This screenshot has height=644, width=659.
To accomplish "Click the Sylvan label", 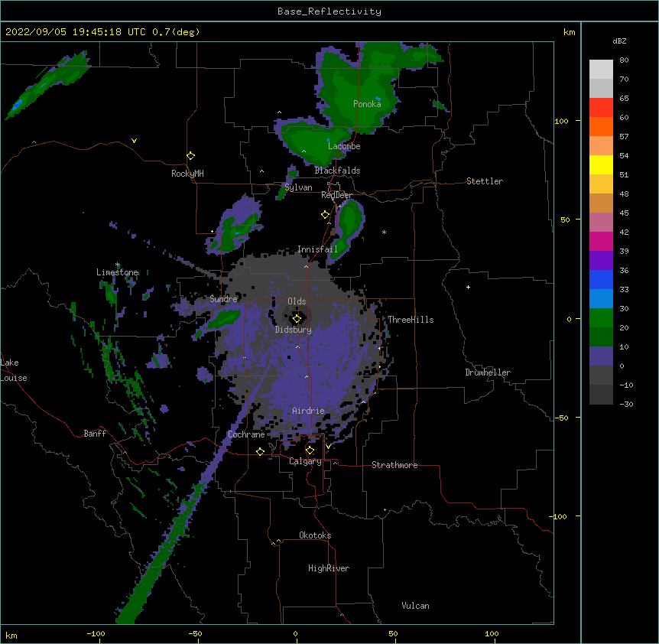I will coord(298,187).
